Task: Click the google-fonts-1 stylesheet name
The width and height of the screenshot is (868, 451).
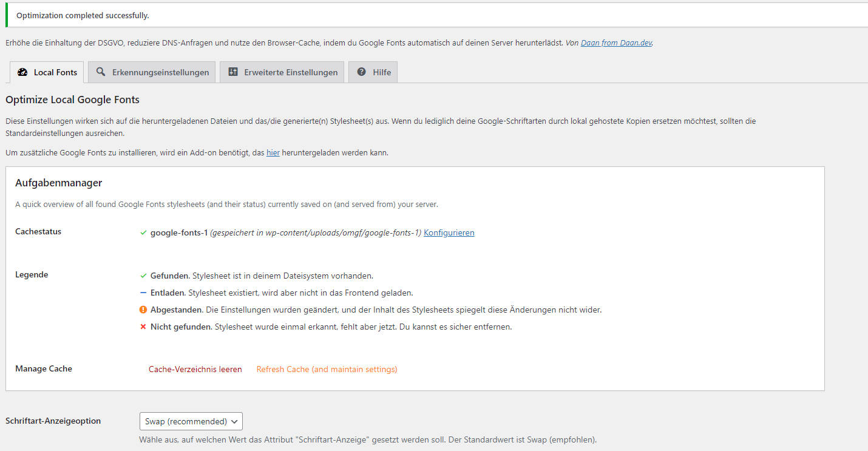Action: [179, 232]
